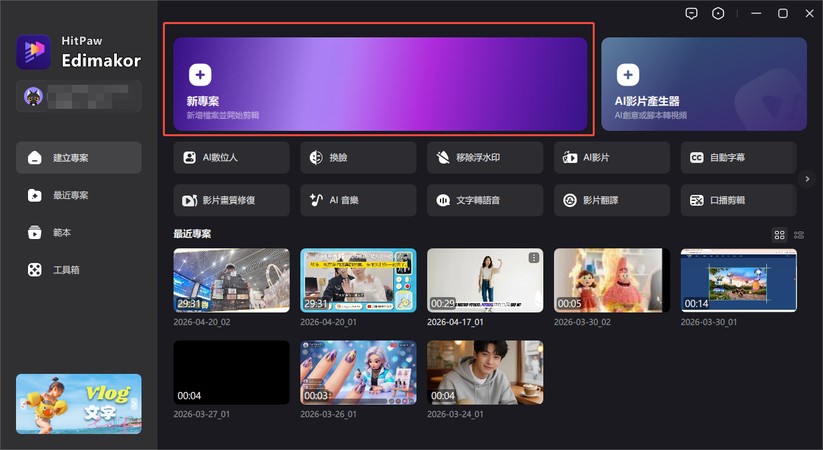823x450 pixels.
Task: Expand more AI tools with right chevron
Action: (x=807, y=179)
